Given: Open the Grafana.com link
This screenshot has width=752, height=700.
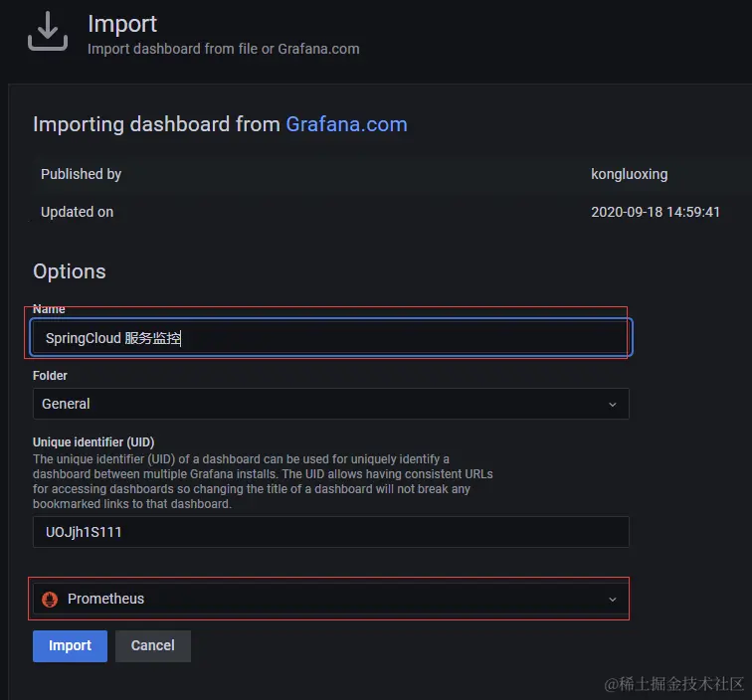Looking at the screenshot, I should [x=346, y=124].
